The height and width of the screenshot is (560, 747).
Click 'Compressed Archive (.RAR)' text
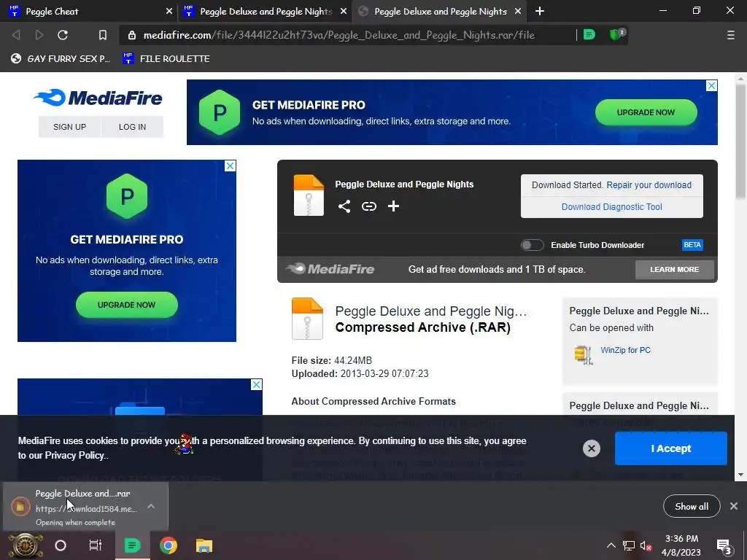[x=423, y=327]
